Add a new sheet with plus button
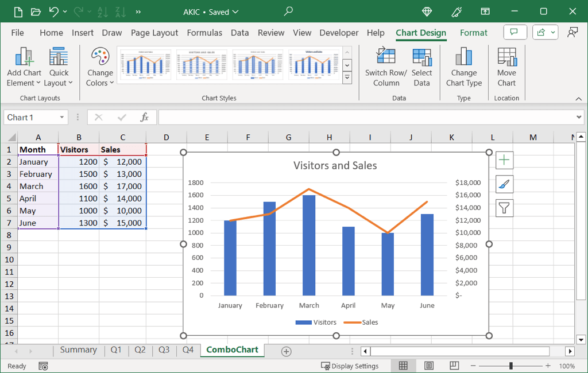The width and height of the screenshot is (588, 373). click(x=286, y=351)
